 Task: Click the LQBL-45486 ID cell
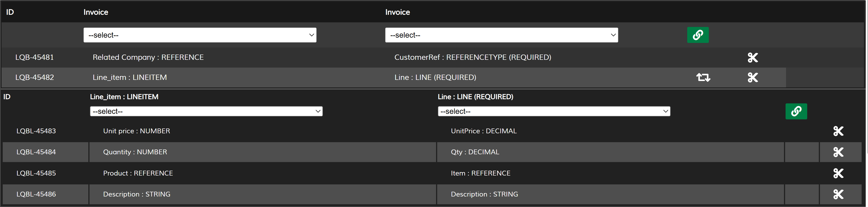click(36, 194)
